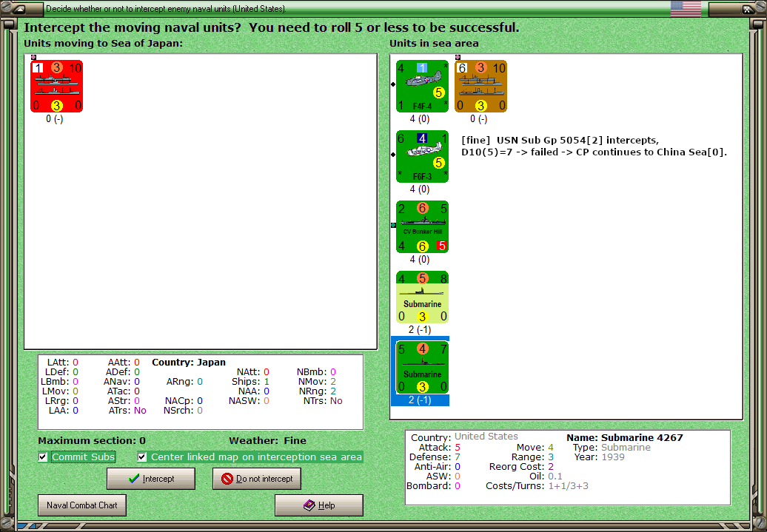767x532 pixels.
Task: Click the Intercept button
Action: coord(151,479)
